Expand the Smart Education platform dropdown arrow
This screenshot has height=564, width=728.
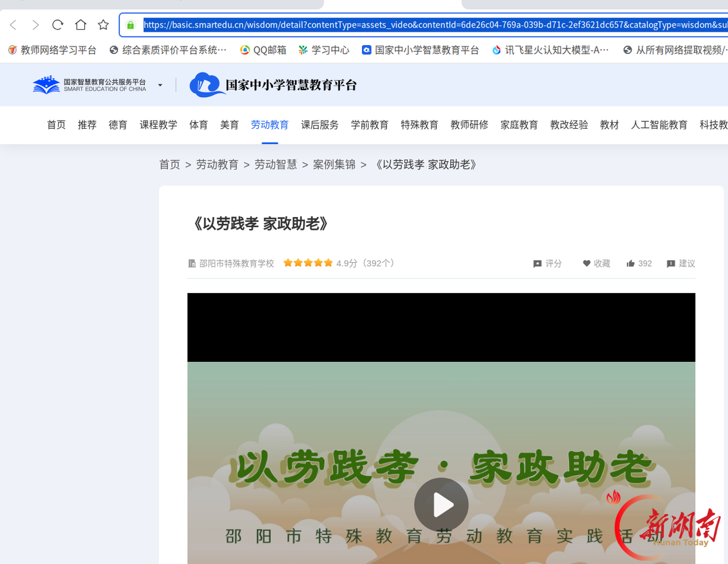pos(160,85)
